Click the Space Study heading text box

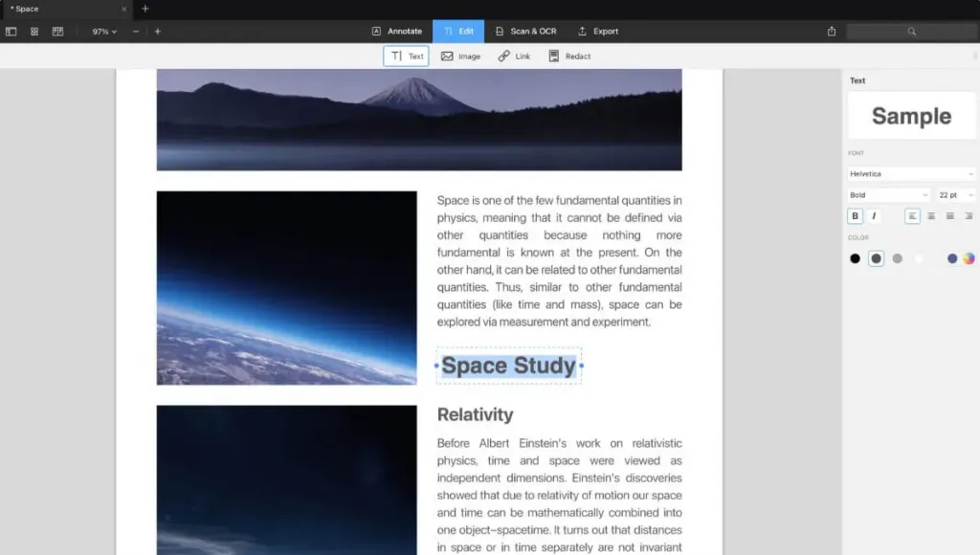(x=509, y=366)
